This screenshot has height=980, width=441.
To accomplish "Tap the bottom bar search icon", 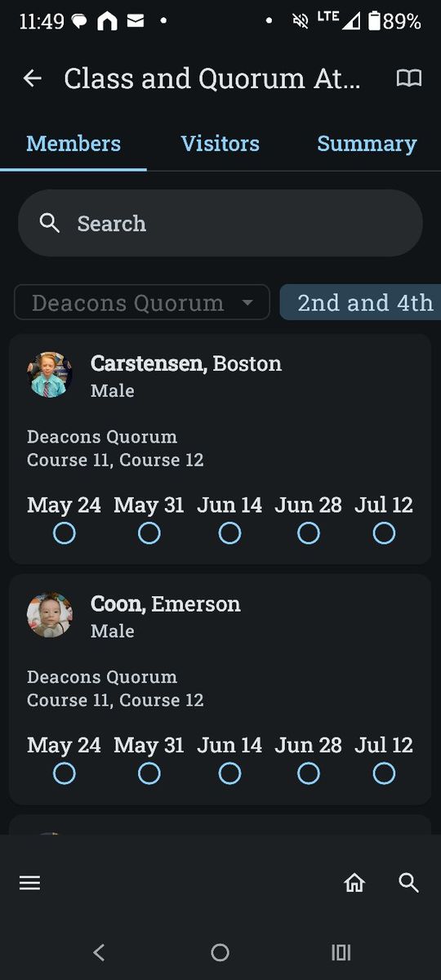I will pos(408,883).
